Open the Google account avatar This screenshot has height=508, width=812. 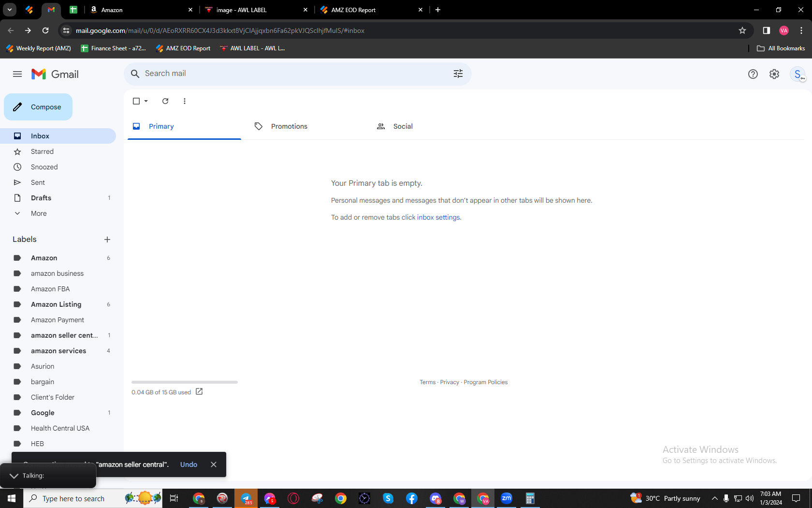tap(797, 74)
